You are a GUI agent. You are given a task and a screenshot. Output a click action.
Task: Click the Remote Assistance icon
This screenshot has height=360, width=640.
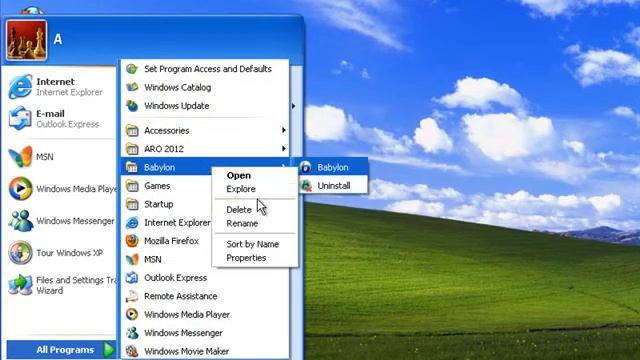[132, 296]
